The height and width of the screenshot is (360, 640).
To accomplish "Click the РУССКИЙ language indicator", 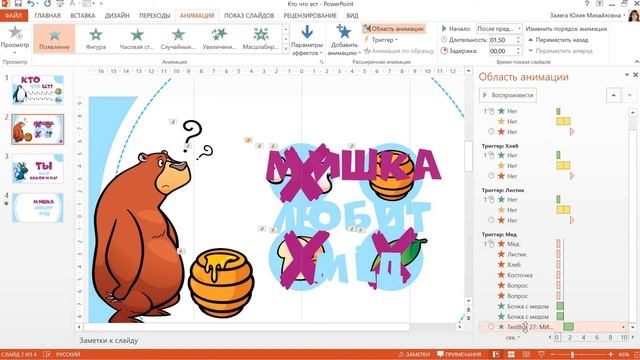I will (x=67, y=355).
